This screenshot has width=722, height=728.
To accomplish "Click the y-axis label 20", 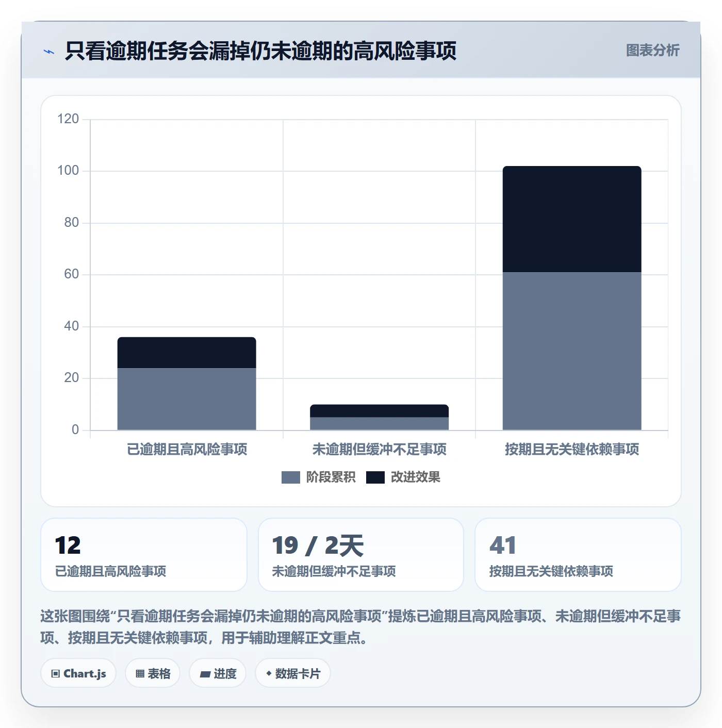I will 71,378.
